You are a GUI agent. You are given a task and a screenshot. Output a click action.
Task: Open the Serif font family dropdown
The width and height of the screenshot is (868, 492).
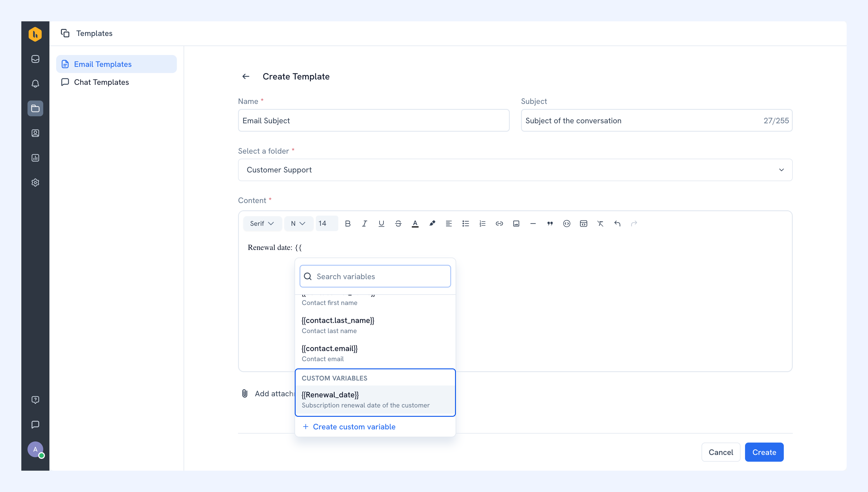coord(262,223)
